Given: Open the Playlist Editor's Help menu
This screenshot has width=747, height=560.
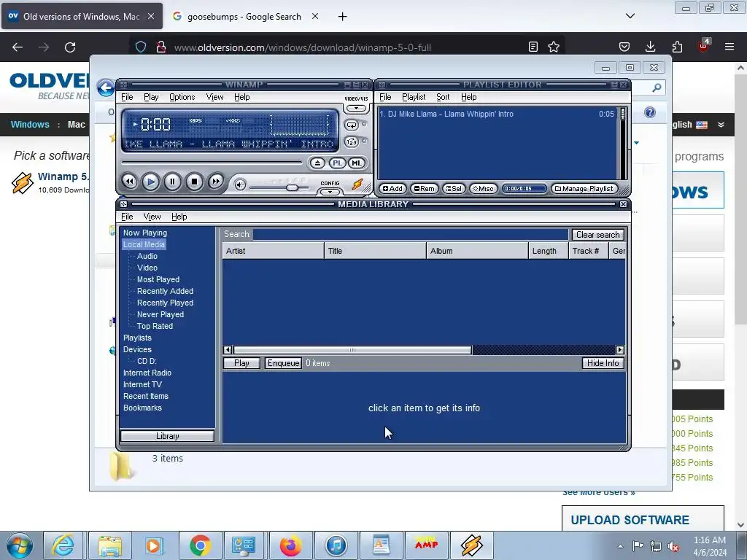Looking at the screenshot, I should click(x=469, y=97).
